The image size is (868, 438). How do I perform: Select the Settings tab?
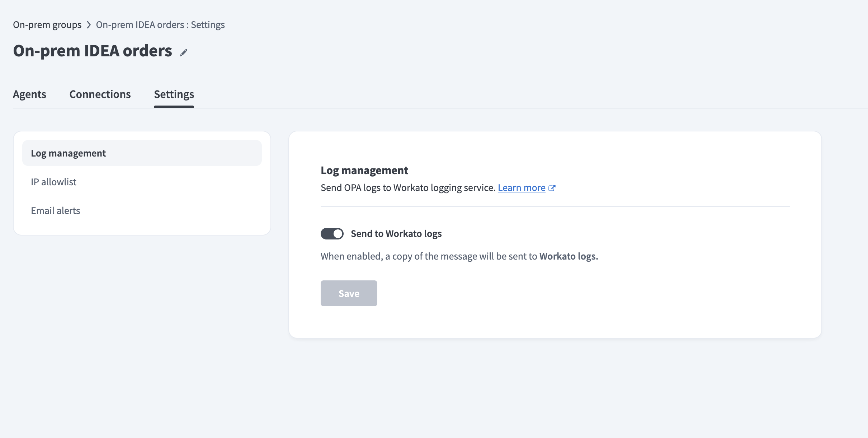click(174, 94)
